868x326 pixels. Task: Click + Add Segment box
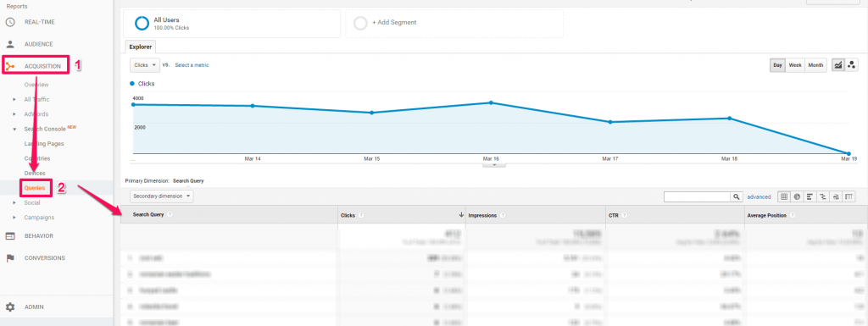click(x=454, y=23)
